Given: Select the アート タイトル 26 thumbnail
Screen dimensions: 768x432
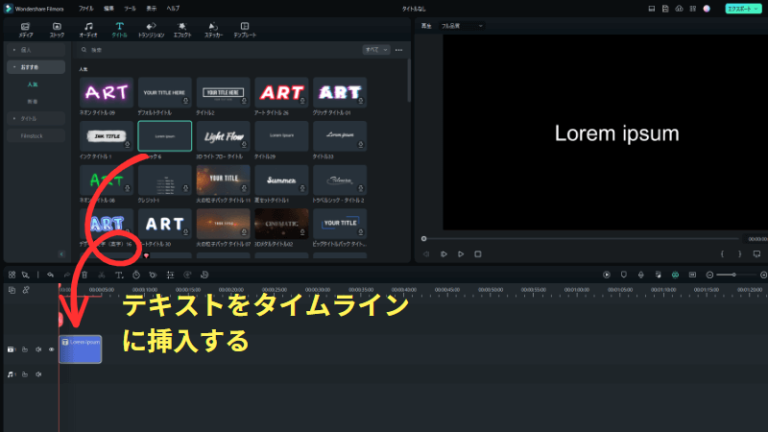Looking at the screenshot, I should pos(281,92).
